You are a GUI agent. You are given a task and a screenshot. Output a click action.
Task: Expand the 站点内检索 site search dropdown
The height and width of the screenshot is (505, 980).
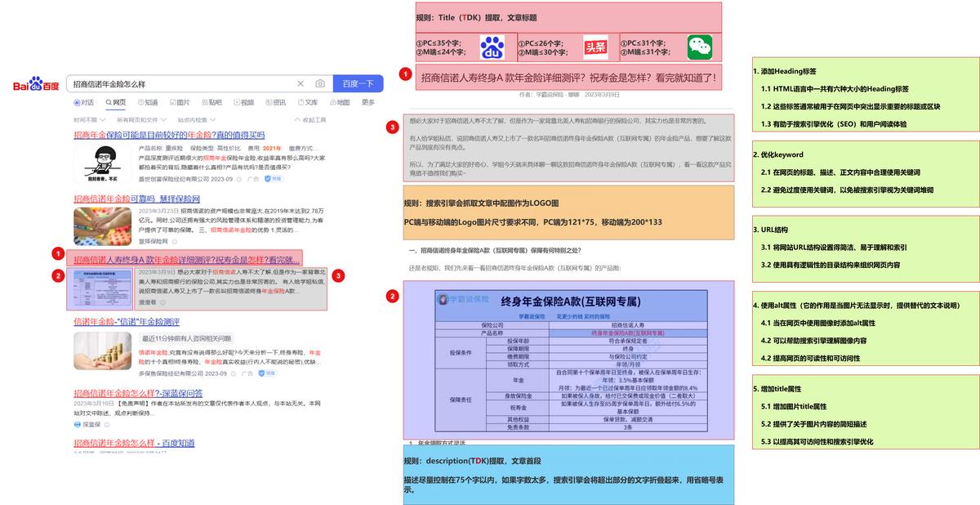[x=196, y=119]
